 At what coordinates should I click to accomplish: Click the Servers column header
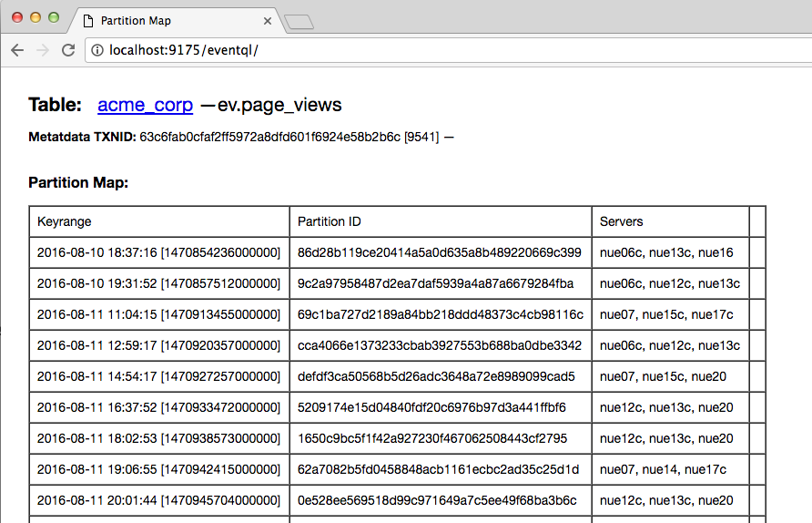(671, 221)
